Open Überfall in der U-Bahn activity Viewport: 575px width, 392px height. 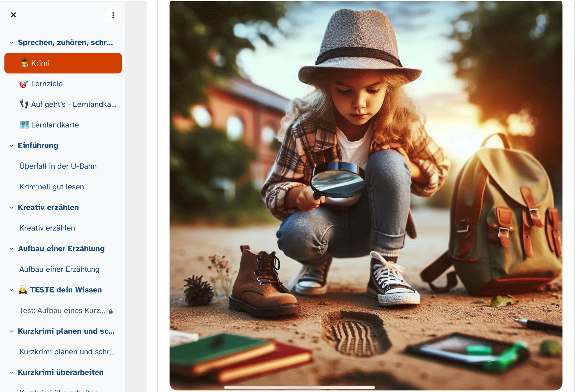point(58,166)
